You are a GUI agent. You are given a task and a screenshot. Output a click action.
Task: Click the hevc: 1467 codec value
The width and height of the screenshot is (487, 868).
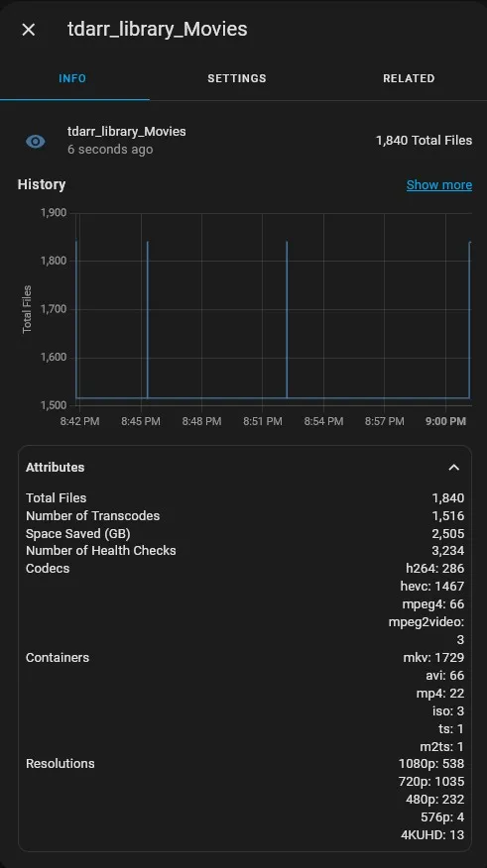tap(432, 586)
